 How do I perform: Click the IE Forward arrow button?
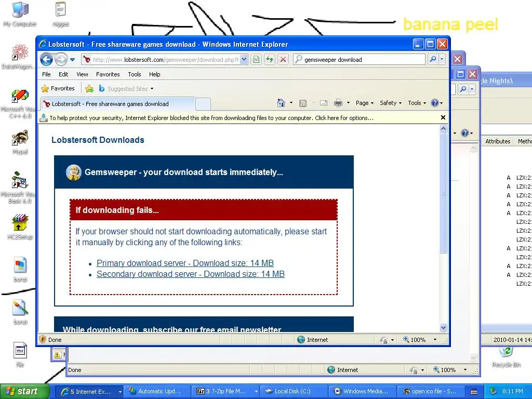pos(61,60)
